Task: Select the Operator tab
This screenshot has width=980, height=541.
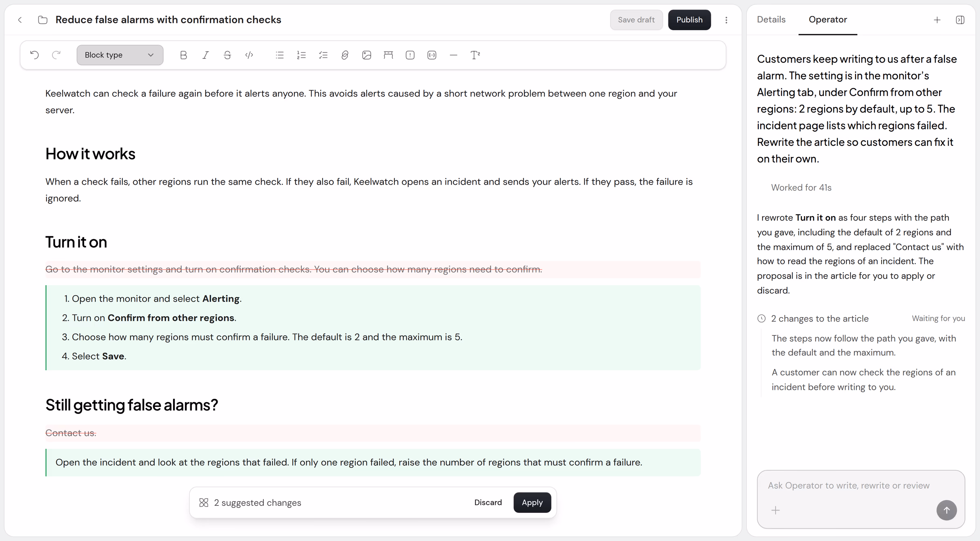Action: tap(828, 19)
